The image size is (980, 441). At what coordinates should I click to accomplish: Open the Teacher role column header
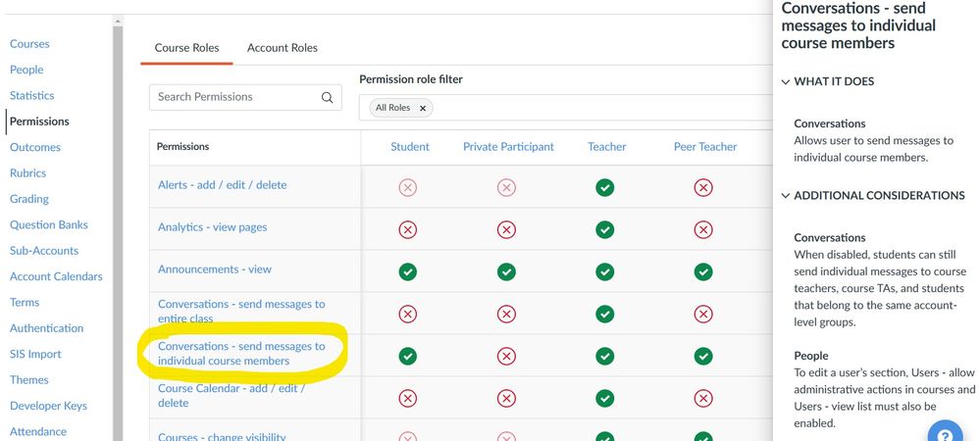606,147
